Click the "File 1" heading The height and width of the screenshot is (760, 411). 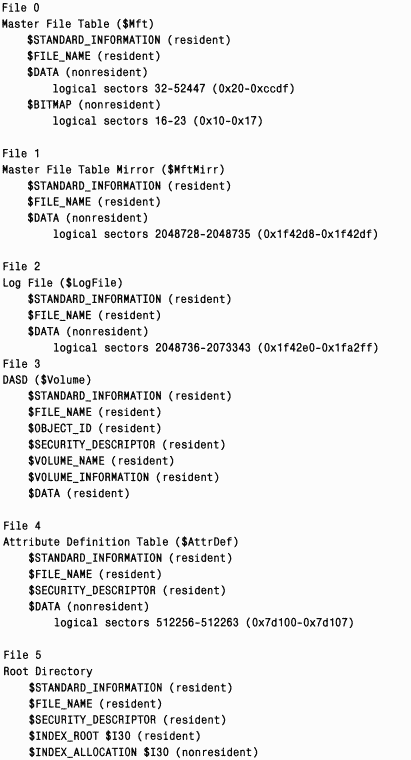coord(21,153)
